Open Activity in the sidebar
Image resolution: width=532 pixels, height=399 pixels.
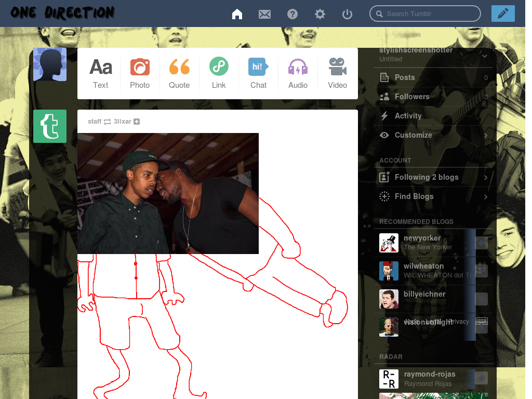tap(434, 116)
